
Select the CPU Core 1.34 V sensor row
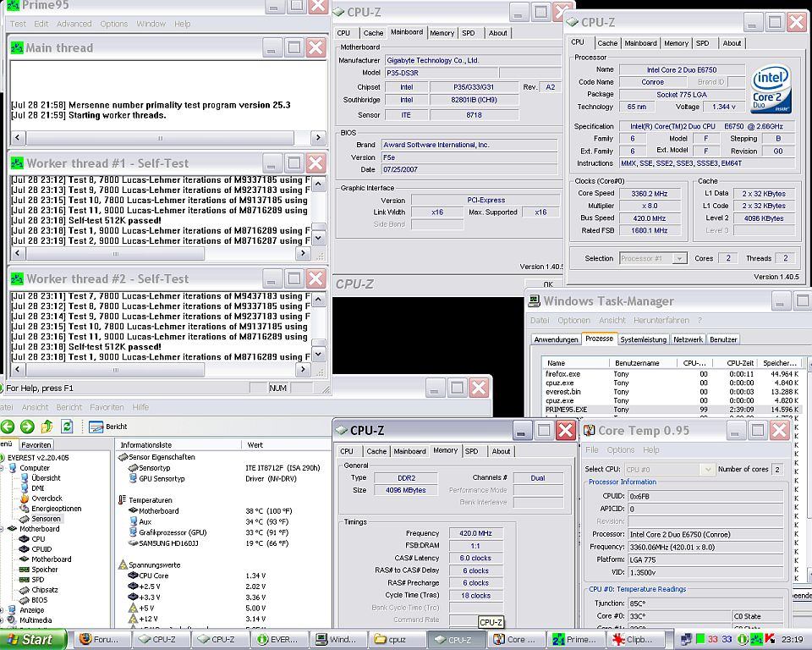(x=224, y=576)
